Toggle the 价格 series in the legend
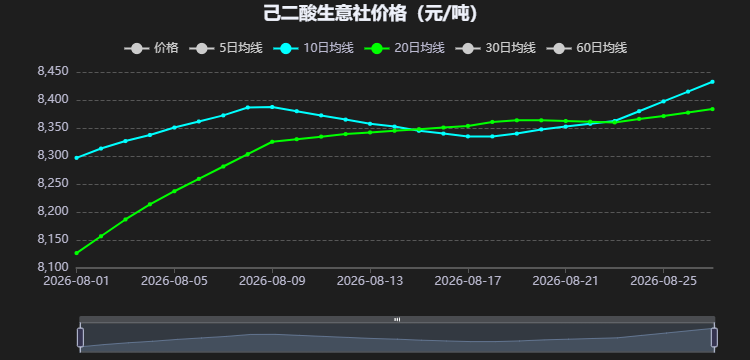This screenshot has width=750, height=360. (151, 48)
